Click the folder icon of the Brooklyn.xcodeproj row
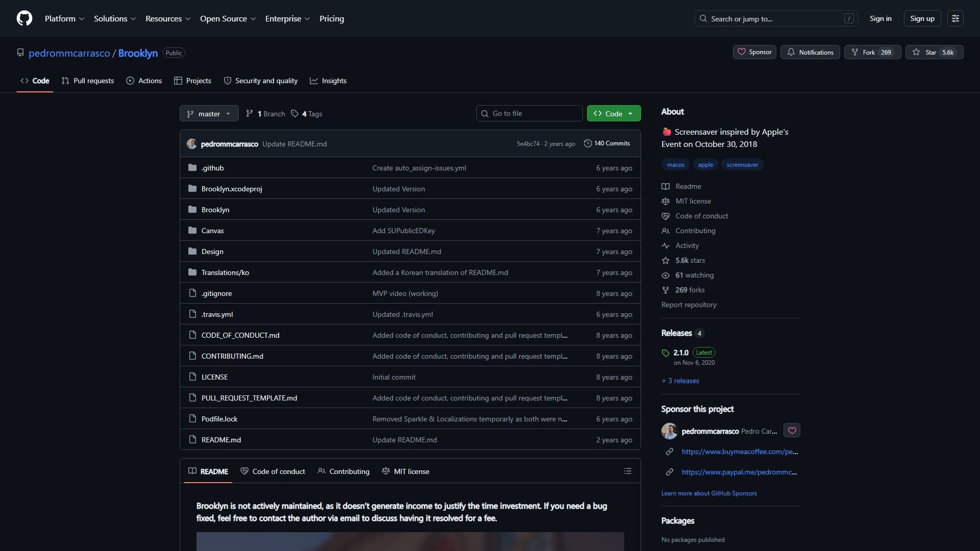The image size is (980, 551). 192,189
